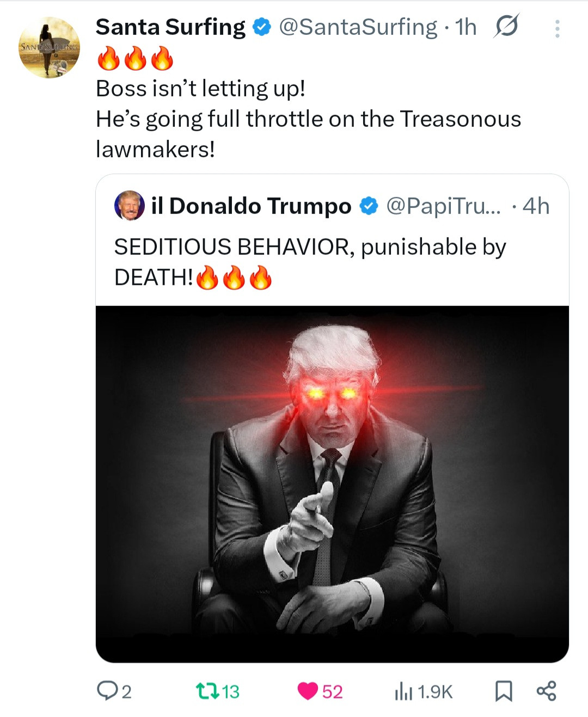This screenshot has width=588, height=717.
Task: Open il Donaldo Trumpo quoted name
Action: click(251, 206)
